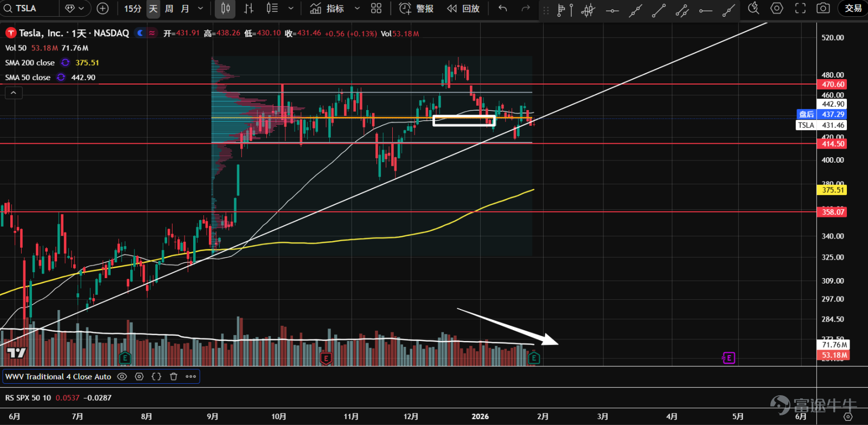This screenshot has width=868, height=425.
Task: Click the 470.60 red price label
Action: click(x=832, y=85)
